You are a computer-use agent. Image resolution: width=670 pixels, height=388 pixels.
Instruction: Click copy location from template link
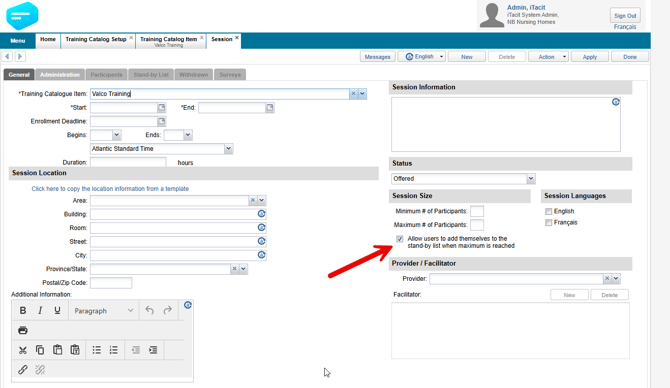click(x=110, y=188)
